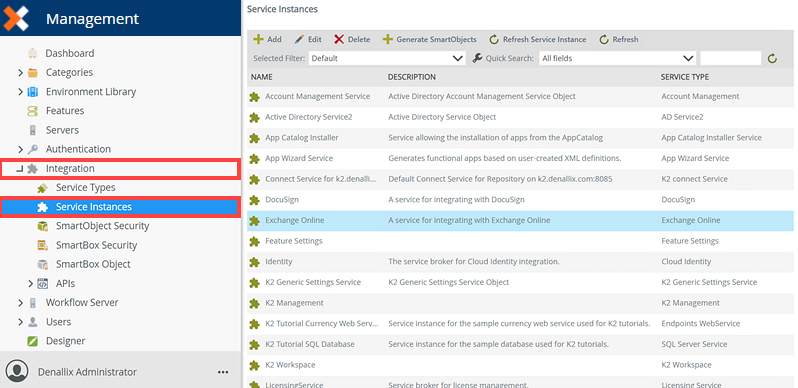Click the Integration puzzle icon
Viewport: 798px width, 388px height.
click(x=33, y=169)
